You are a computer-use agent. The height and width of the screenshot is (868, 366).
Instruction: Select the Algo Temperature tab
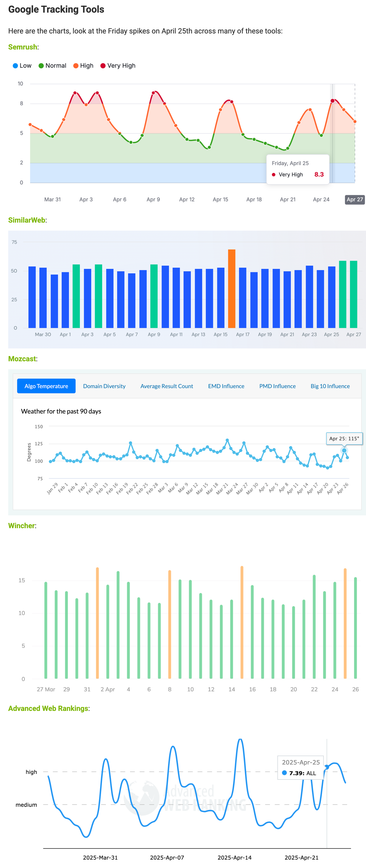click(x=46, y=386)
